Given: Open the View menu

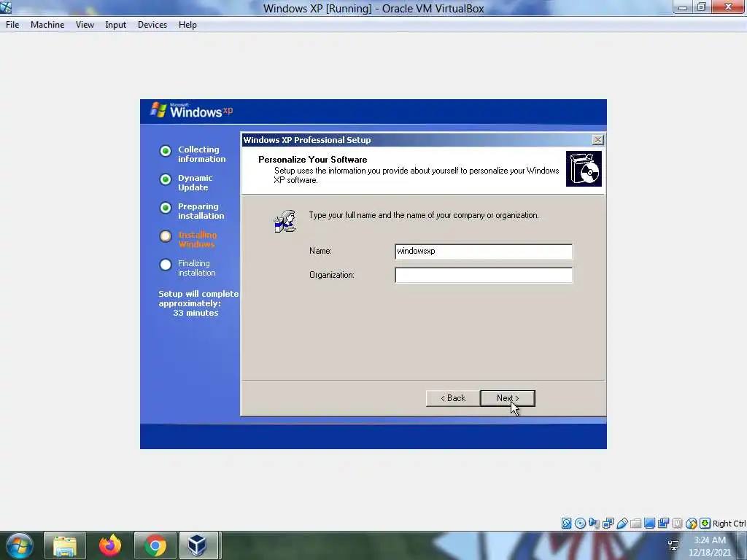Looking at the screenshot, I should coord(85,25).
